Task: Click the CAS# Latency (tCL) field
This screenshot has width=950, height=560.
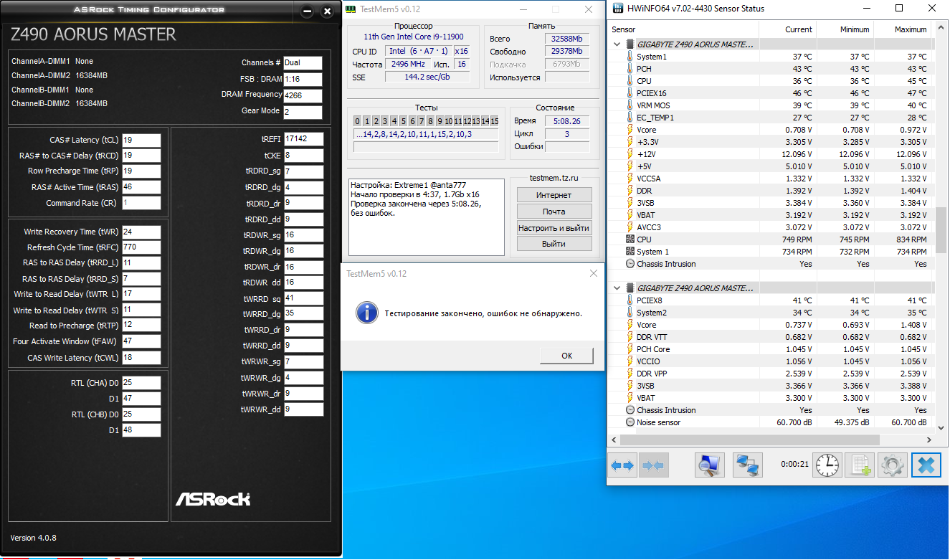Action: coord(141,140)
